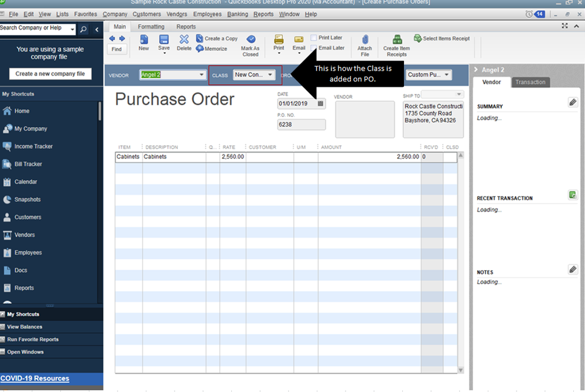Open the date calendar picker
The image size is (585, 392).
320,104
